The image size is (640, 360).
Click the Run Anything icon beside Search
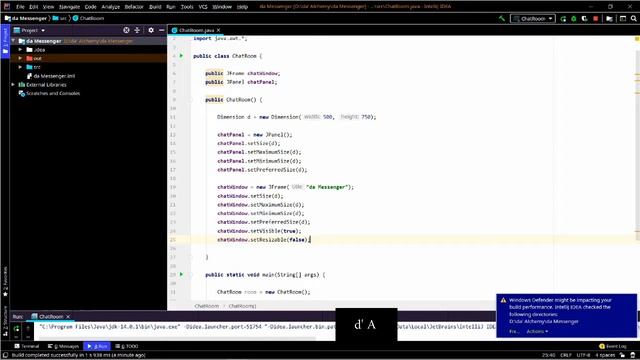tap(623, 18)
